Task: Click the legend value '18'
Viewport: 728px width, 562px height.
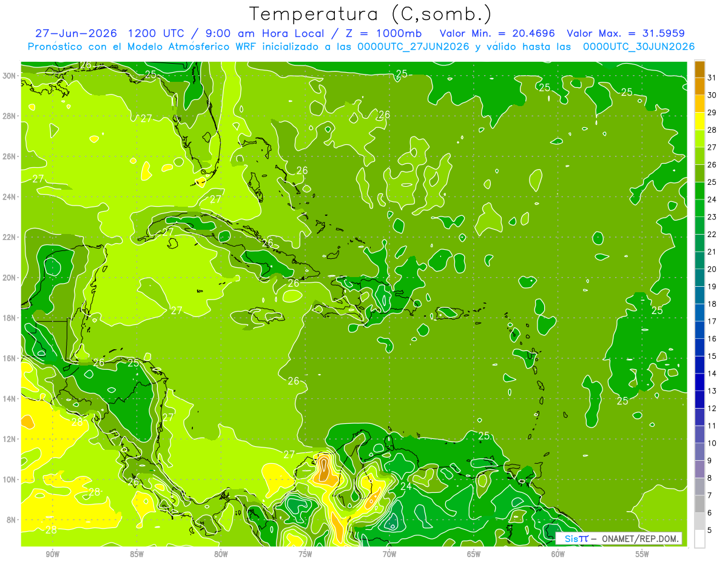Action: (712, 304)
